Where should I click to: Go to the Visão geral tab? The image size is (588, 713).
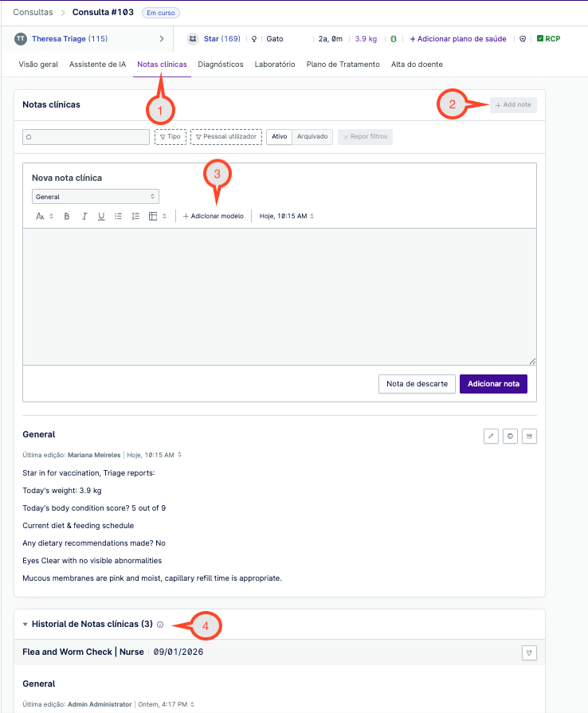tap(38, 65)
